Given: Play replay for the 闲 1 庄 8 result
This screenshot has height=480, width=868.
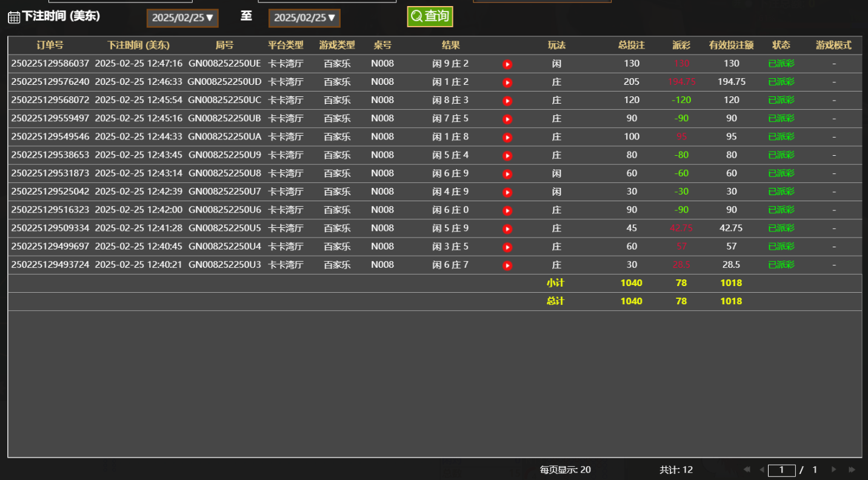Looking at the screenshot, I should click(x=507, y=138).
